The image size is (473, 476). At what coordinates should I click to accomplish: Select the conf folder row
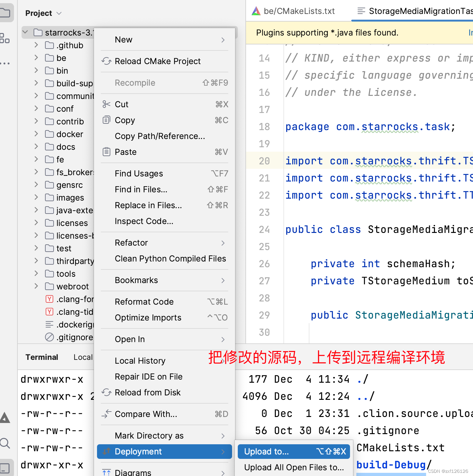(x=57, y=109)
